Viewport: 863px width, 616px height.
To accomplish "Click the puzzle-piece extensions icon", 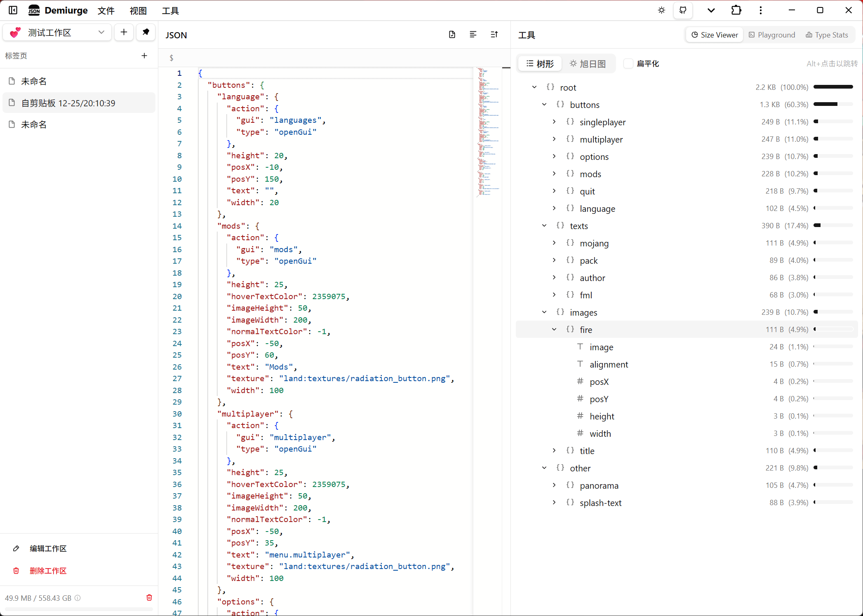I will (736, 10).
